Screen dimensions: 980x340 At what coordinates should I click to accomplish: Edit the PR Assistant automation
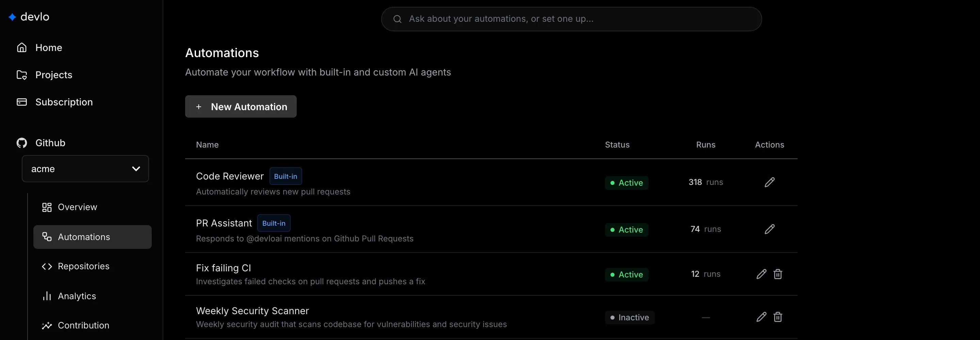tap(769, 229)
